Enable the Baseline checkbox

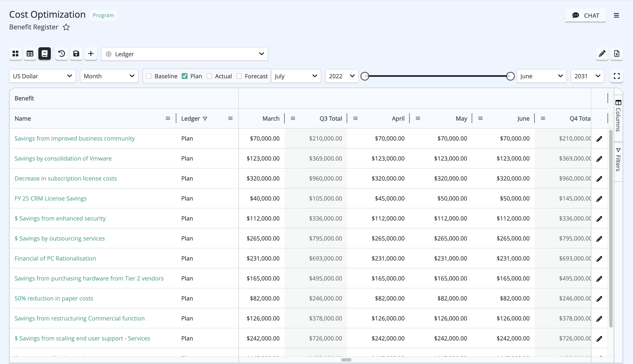pyautogui.click(x=149, y=76)
